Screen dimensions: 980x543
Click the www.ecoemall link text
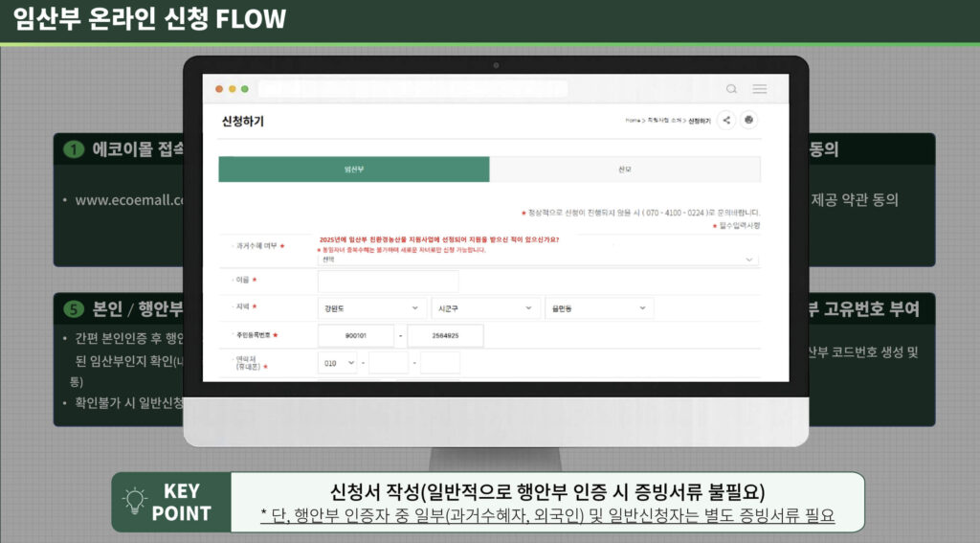pyautogui.click(x=129, y=200)
